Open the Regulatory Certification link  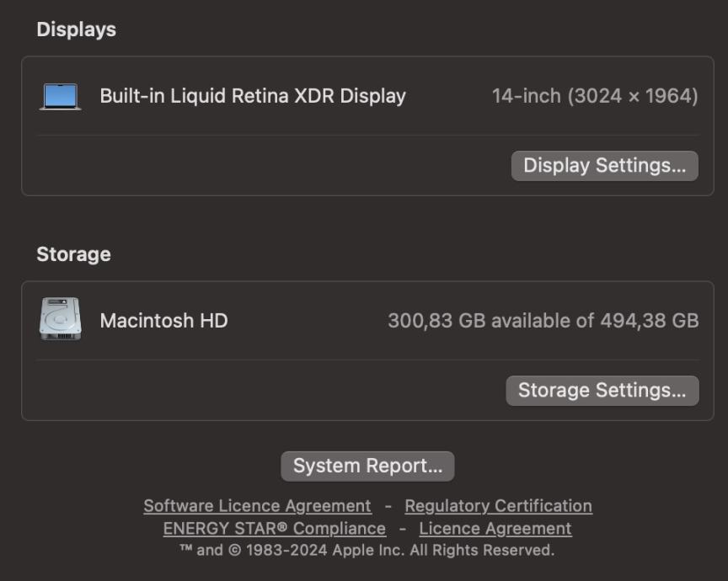(x=498, y=506)
